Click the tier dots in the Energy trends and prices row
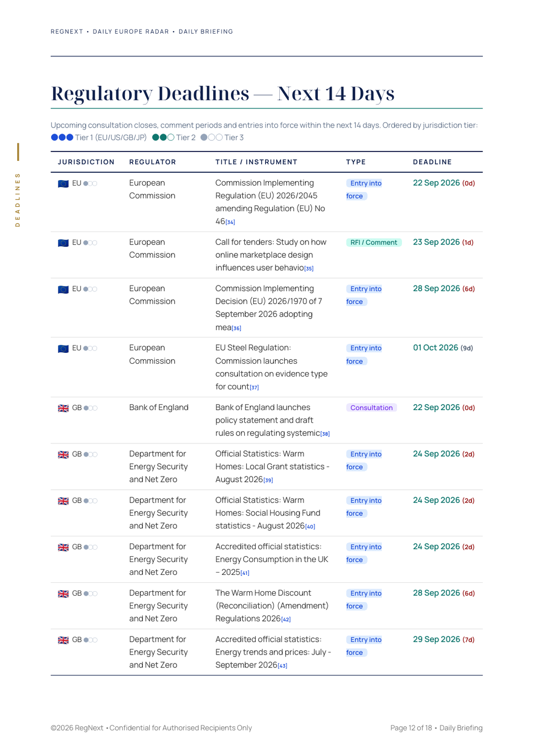This screenshot has height=756, width=534. pyautogui.click(x=90, y=640)
